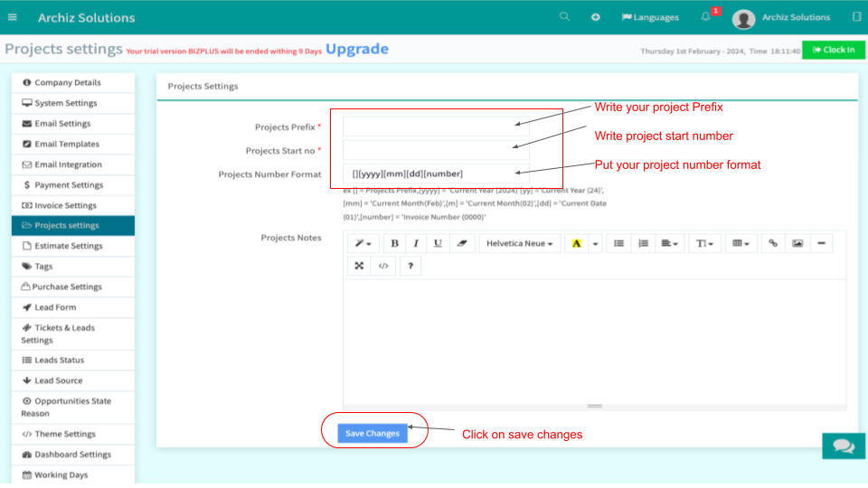Open Invoice Settings from the sidebar
Image resolution: width=868 pixels, height=488 pixels.
tap(65, 205)
